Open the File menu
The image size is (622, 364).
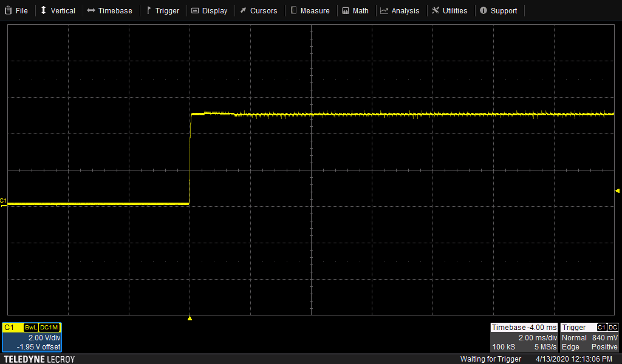pos(17,10)
